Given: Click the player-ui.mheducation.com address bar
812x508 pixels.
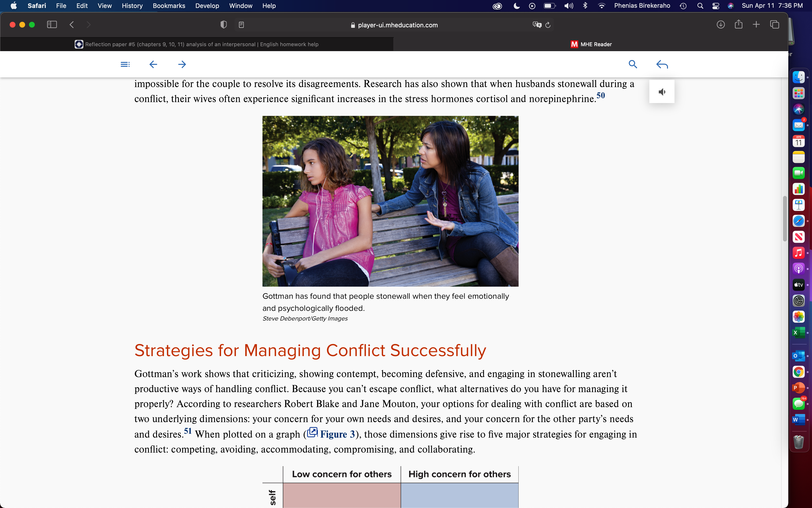Looking at the screenshot, I should 394,25.
